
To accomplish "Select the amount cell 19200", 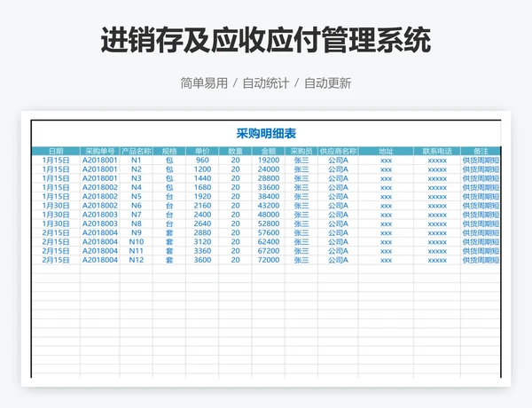I will click(x=269, y=161).
